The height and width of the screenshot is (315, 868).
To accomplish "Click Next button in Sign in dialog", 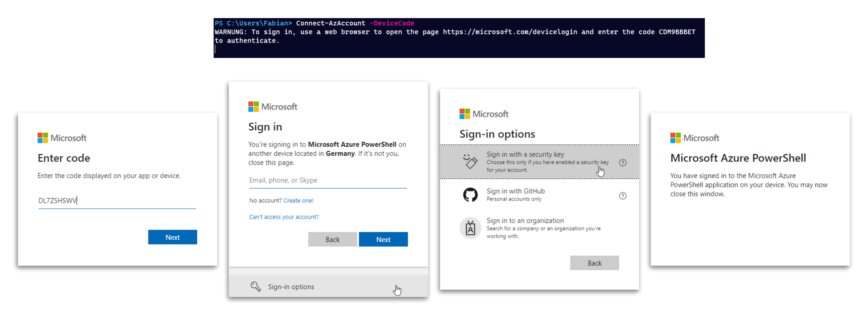I will 383,239.
